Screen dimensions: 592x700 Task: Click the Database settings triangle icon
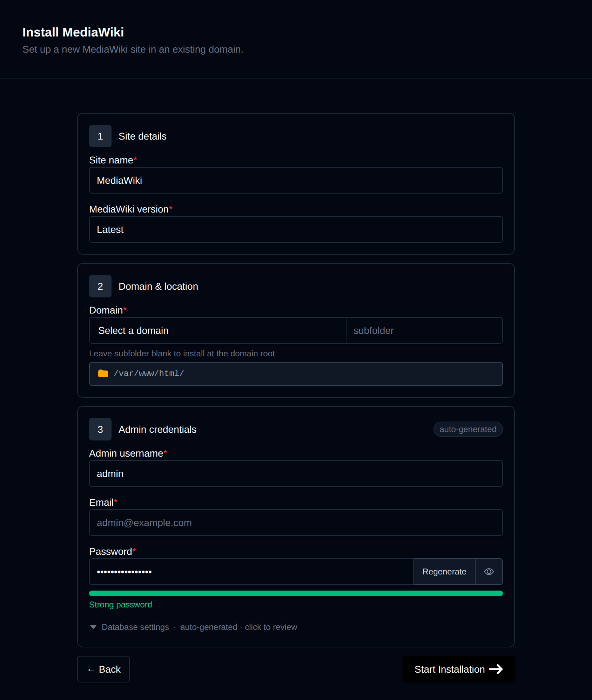[93, 627]
